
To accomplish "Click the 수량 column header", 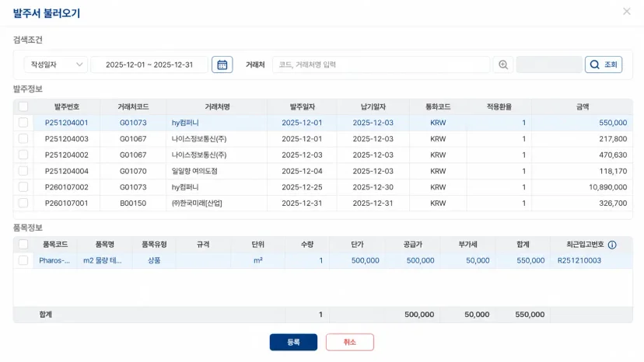I will [x=307, y=245].
